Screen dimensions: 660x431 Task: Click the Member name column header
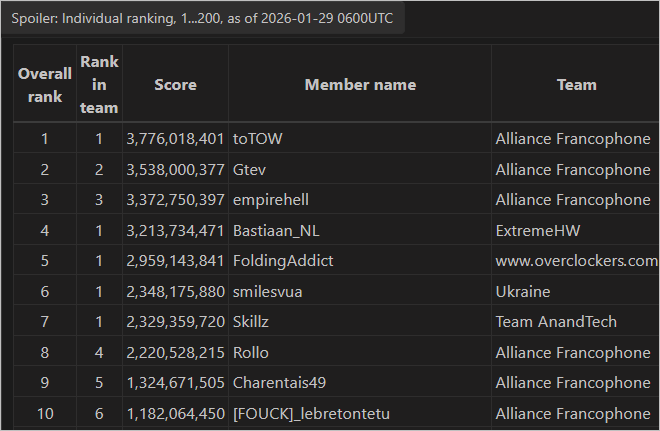(x=360, y=85)
